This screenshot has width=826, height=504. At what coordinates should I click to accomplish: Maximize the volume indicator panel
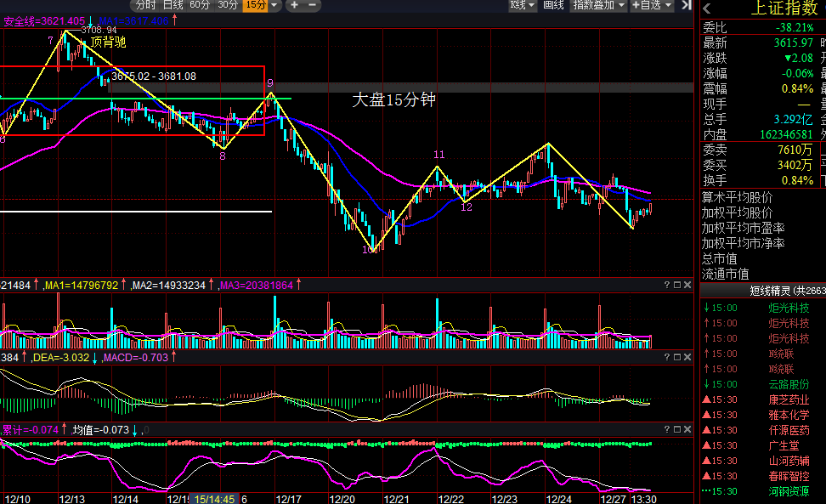tap(677, 285)
